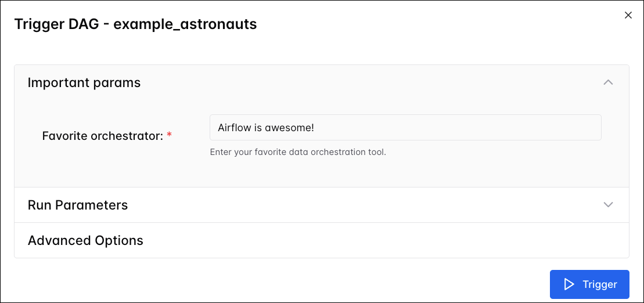Viewport: 644px width, 303px height.
Task: Click the Favorite orchestrator label
Action: coord(102,136)
